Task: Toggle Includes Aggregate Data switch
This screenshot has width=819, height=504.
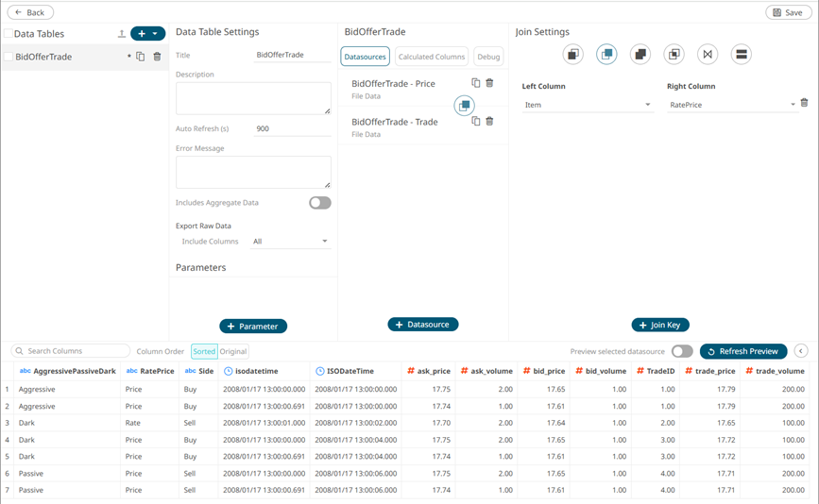Action: 320,203
